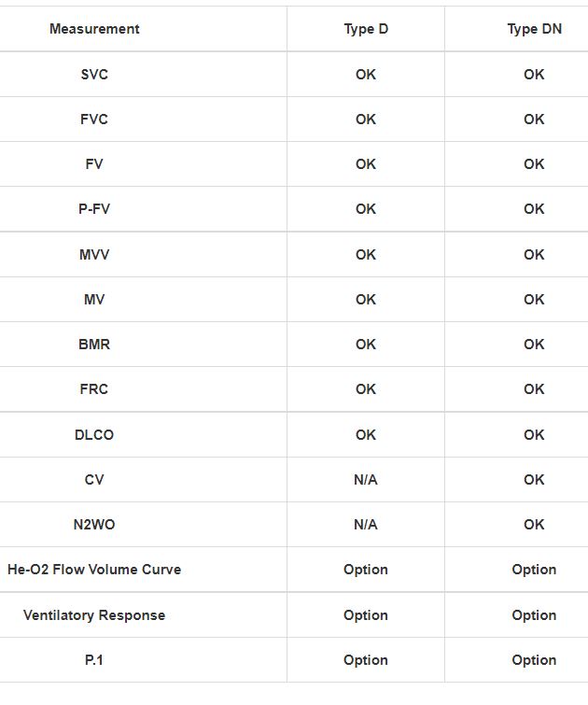Select the FRC measurement row label
This screenshot has width=588, height=705.
point(94,388)
